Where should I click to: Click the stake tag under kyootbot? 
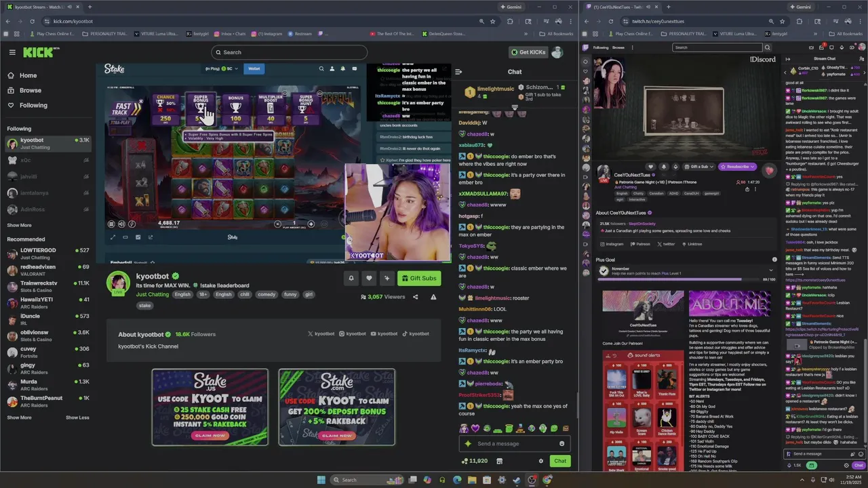[x=144, y=306]
